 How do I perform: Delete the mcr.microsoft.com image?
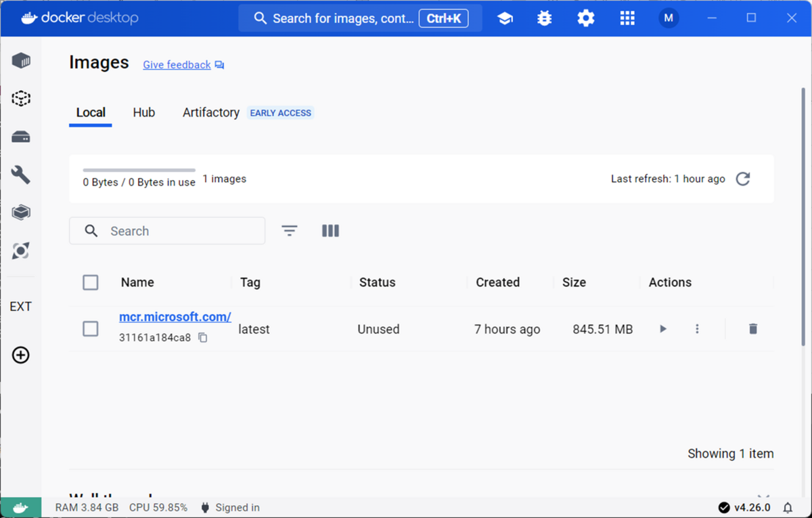(x=753, y=329)
